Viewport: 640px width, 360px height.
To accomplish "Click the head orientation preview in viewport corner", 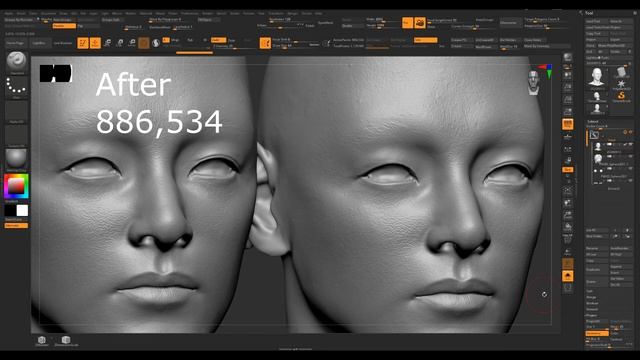I will tap(533, 82).
